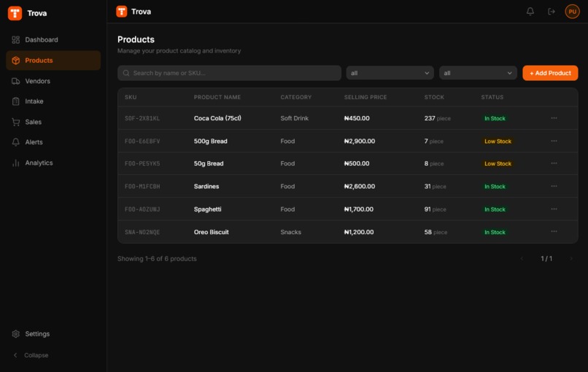Select Oreo Biscuit product name

point(211,232)
